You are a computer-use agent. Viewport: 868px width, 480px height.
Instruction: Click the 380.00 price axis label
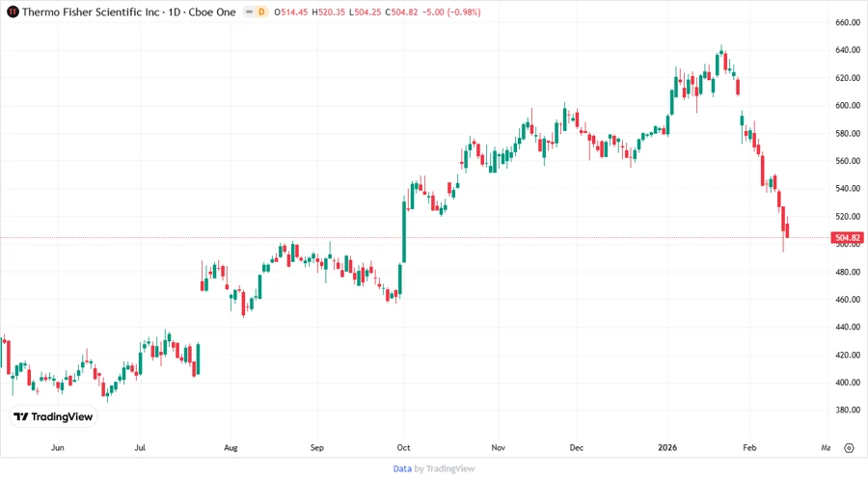848,410
